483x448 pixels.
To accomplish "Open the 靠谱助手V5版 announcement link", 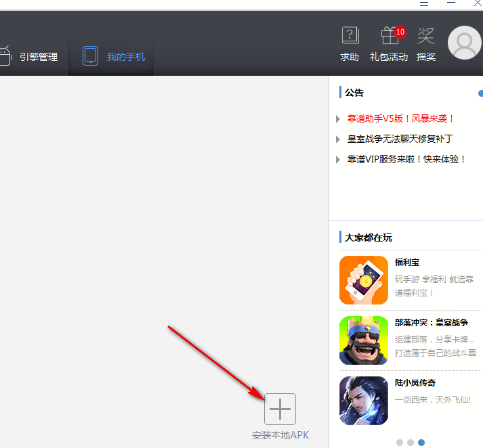I will click(401, 118).
